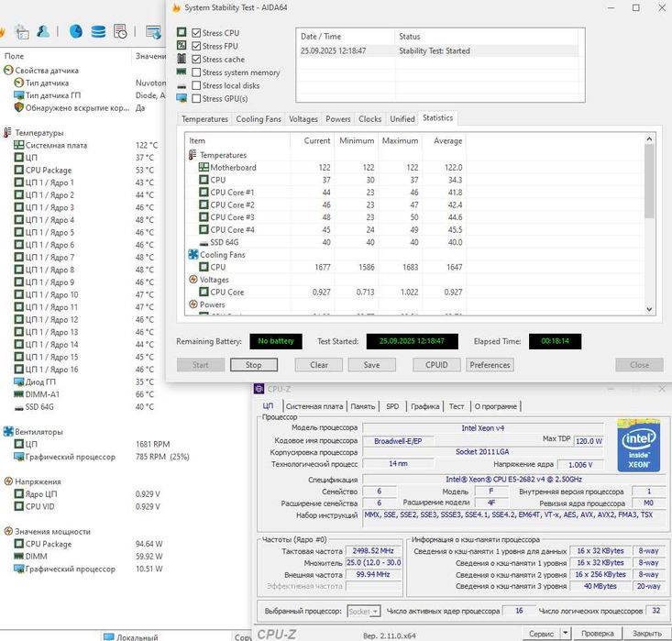Click the Cooling Fans fan icon in statistics
Image resolution: width=672 pixels, height=641 pixels.
[x=193, y=254]
